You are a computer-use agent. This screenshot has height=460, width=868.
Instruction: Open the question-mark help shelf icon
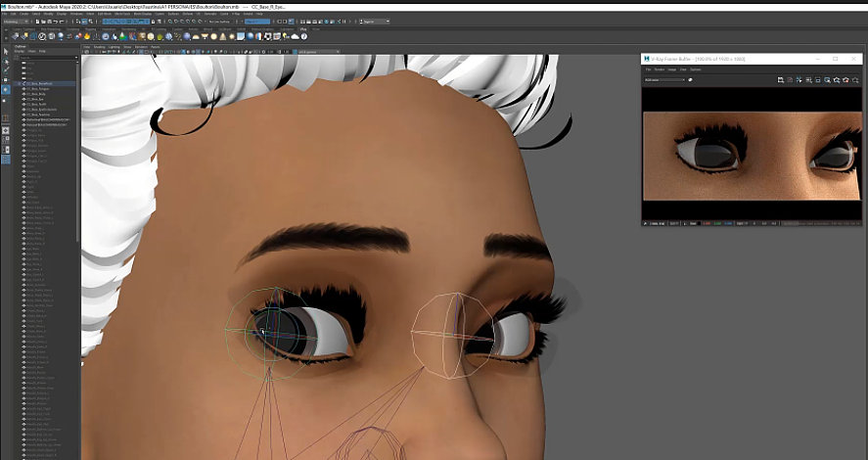click(304, 36)
